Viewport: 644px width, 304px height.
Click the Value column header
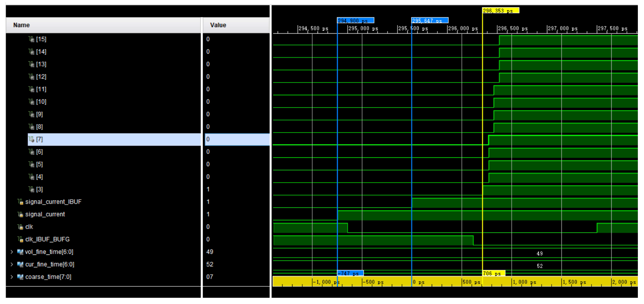218,25
